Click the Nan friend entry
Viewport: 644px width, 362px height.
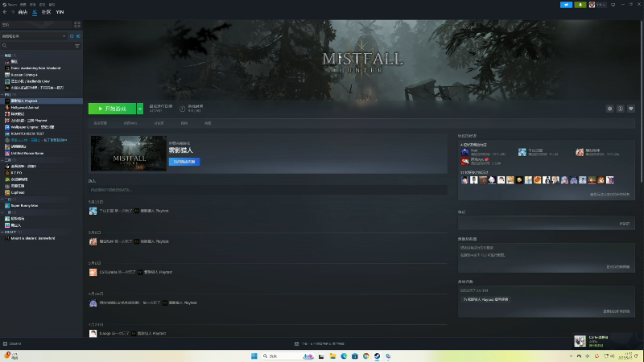[x=483, y=152]
